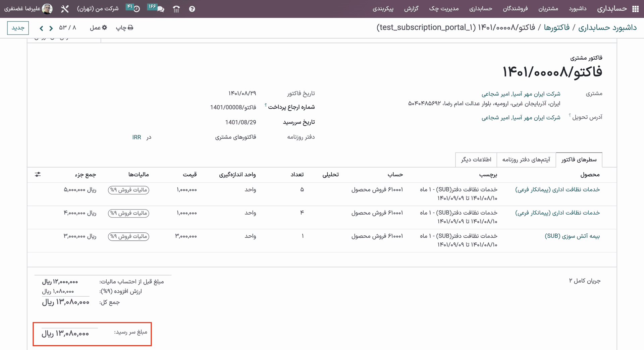
Task: Select the آیتم‌های دفتر روزنامه tab
Action: coord(526,160)
